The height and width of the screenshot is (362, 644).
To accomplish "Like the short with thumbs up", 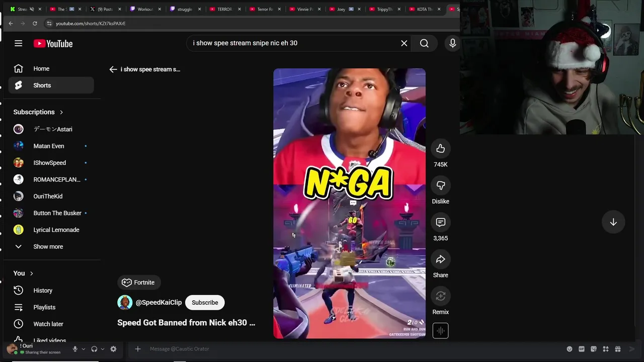I will (440, 148).
